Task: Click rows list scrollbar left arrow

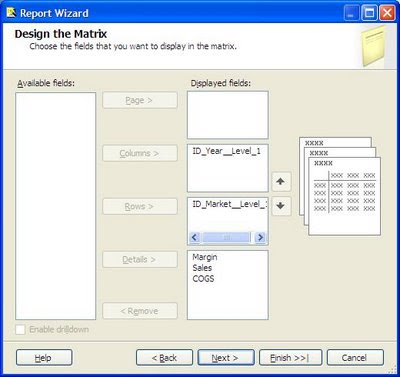Action: 195,237
